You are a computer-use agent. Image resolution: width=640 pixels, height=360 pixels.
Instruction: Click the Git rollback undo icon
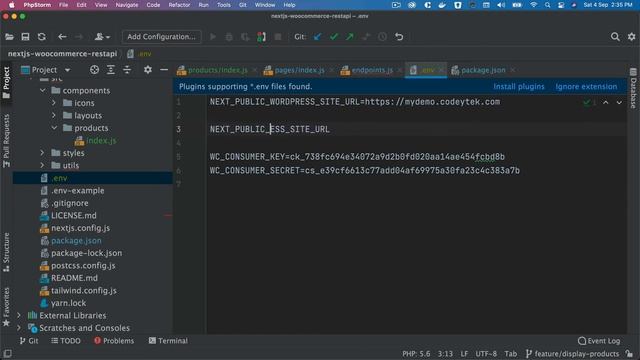tap(399, 37)
